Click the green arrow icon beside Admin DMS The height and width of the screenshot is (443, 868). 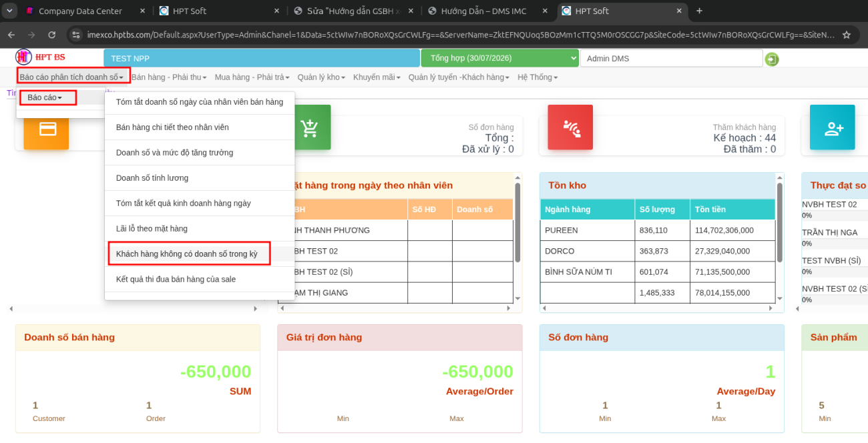click(x=772, y=59)
